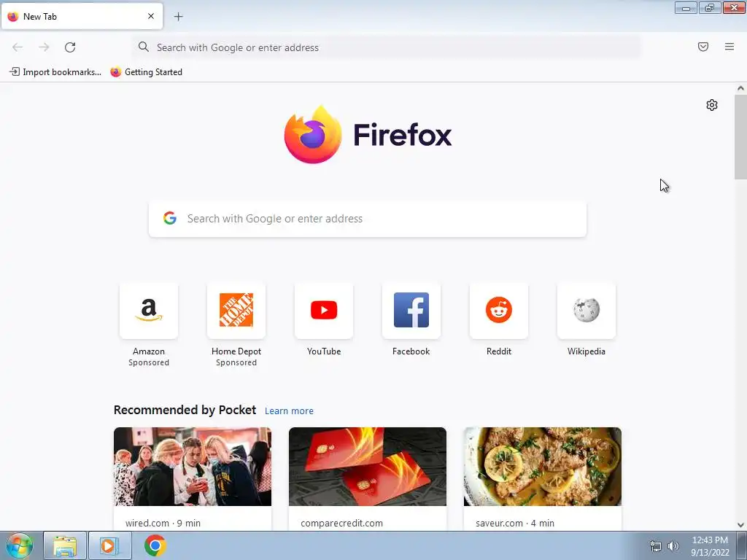Open File Explorer from taskbar

click(65, 545)
